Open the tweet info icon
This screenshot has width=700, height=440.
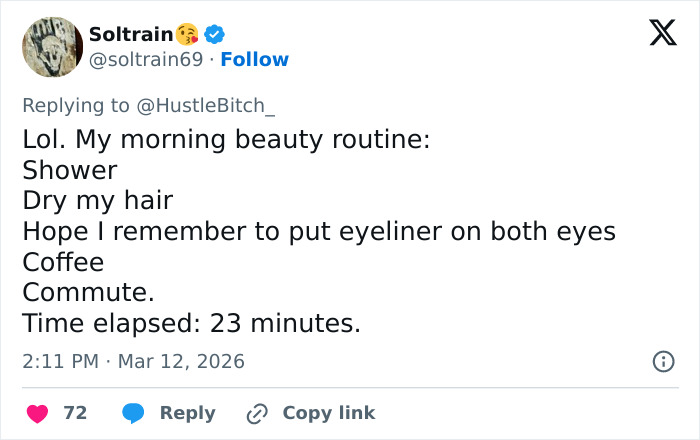(662, 362)
